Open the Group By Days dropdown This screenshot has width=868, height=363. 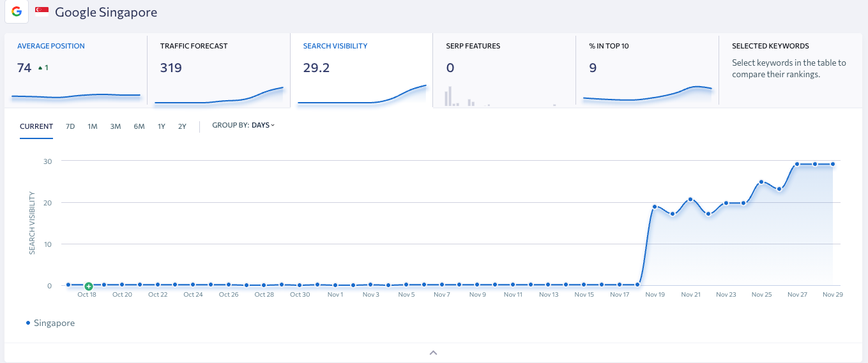[x=263, y=126]
